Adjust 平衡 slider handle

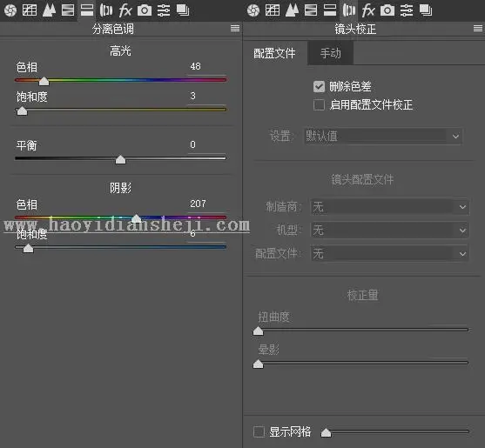(121, 159)
